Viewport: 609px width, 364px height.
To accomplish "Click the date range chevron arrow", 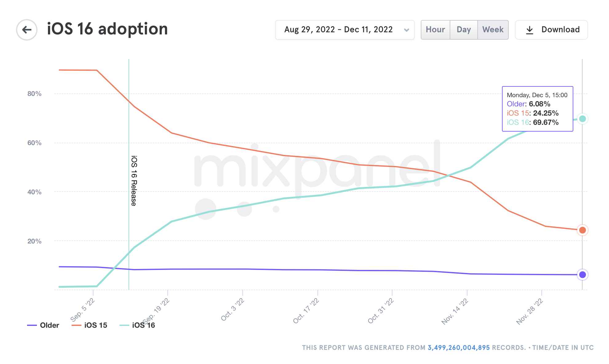I will 406,30.
